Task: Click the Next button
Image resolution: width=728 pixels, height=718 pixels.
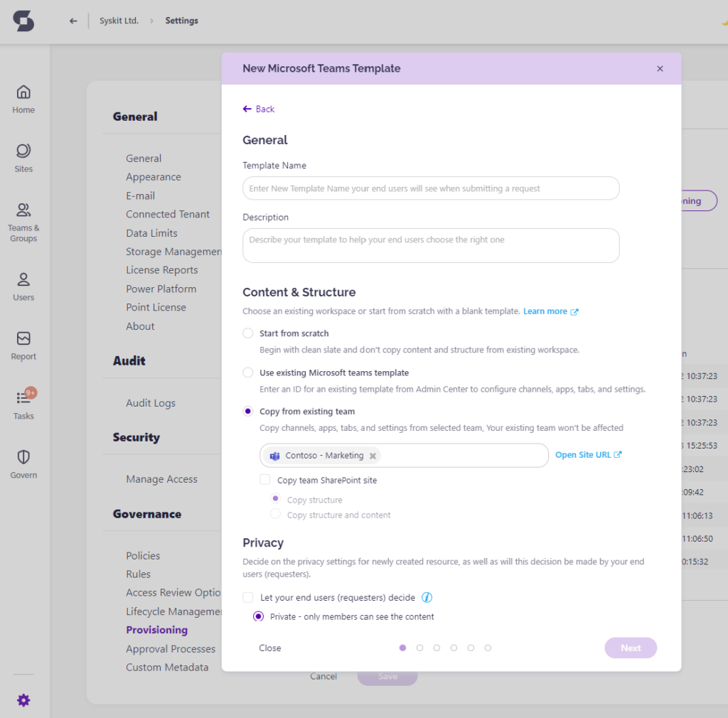Action: click(631, 648)
